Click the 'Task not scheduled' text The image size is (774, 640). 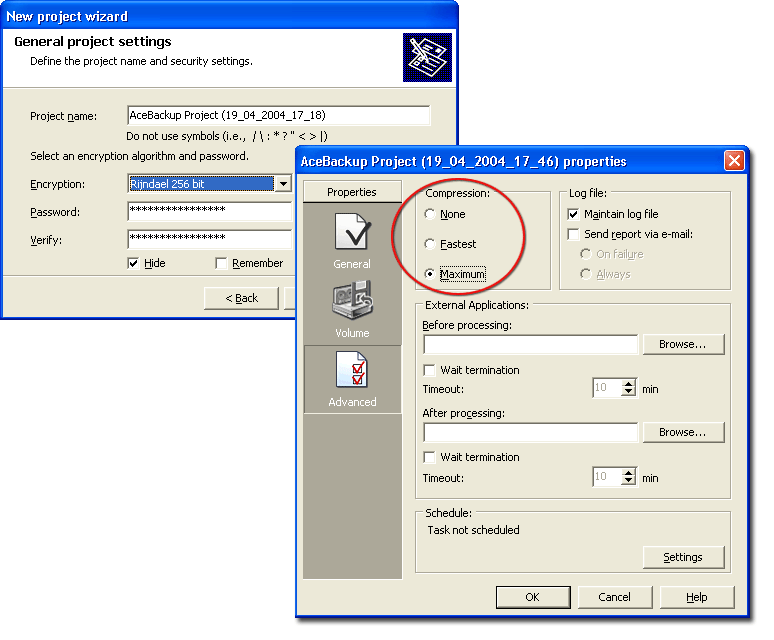473,530
